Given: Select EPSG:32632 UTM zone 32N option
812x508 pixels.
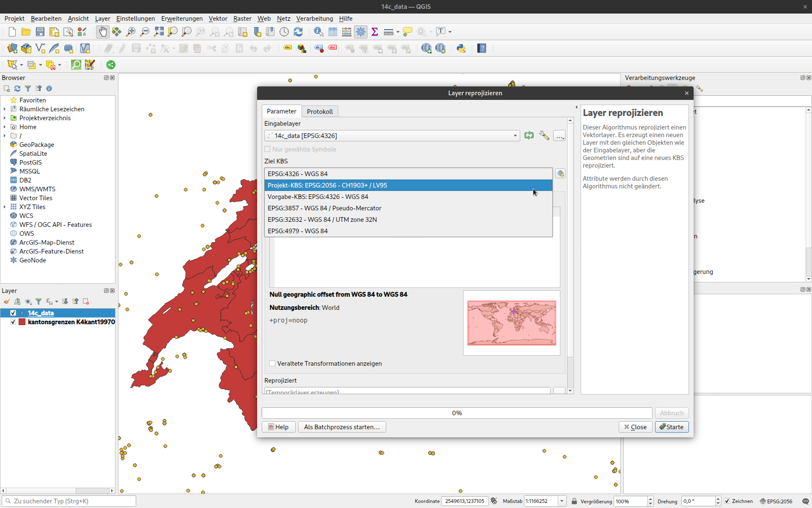Looking at the screenshot, I should pos(322,219).
